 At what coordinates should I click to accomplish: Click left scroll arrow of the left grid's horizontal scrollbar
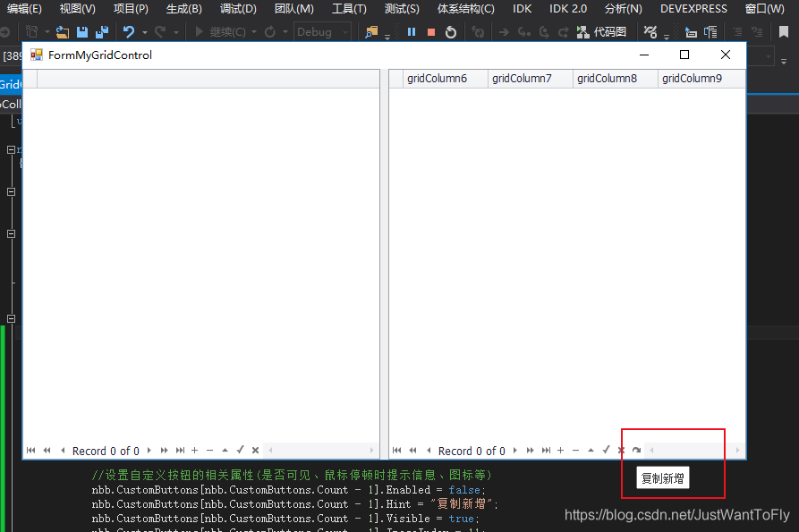click(x=270, y=450)
